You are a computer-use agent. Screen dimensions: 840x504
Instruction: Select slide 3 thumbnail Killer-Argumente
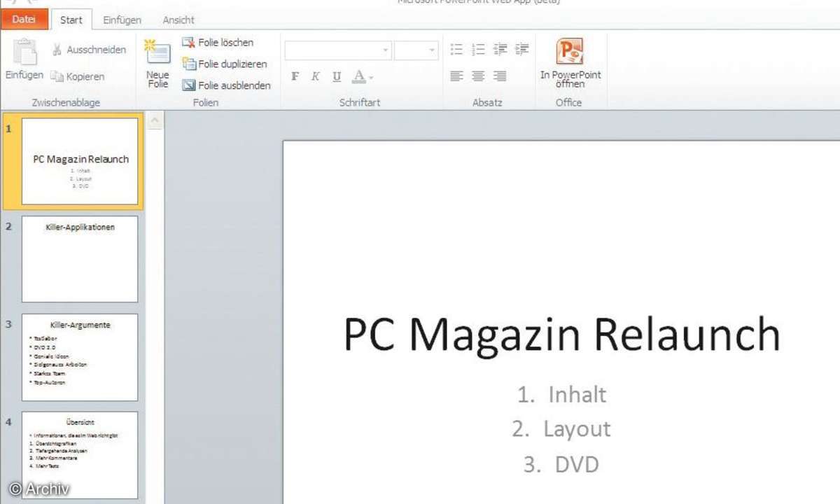tap(80, 357)
